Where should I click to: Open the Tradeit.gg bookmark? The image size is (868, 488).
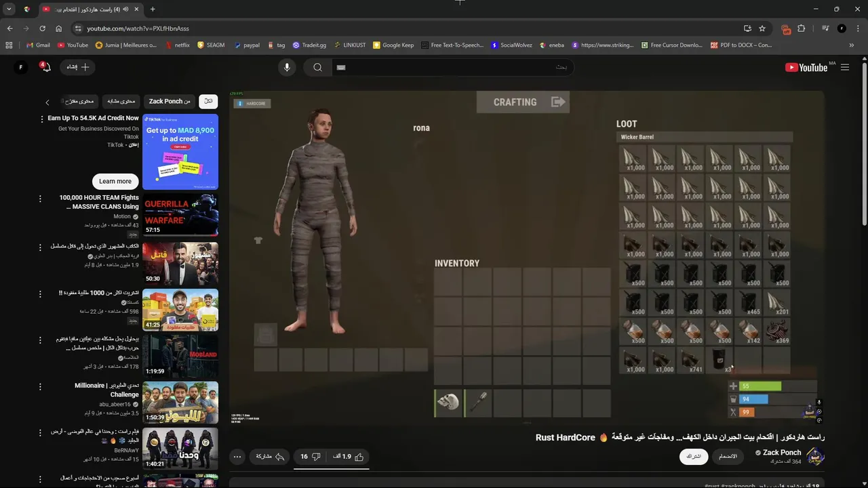pyautogui.click(x=309, y=45)
